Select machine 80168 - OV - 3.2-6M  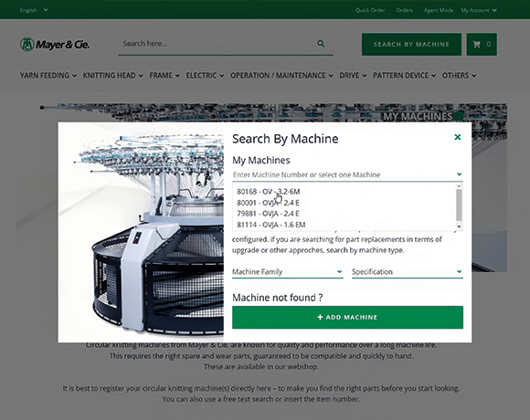(x=344, y=192)
